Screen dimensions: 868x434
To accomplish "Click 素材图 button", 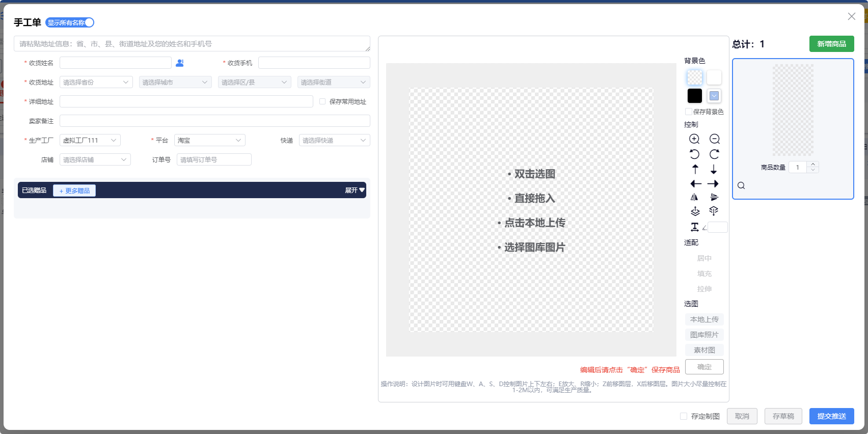I will pos(704,350).
